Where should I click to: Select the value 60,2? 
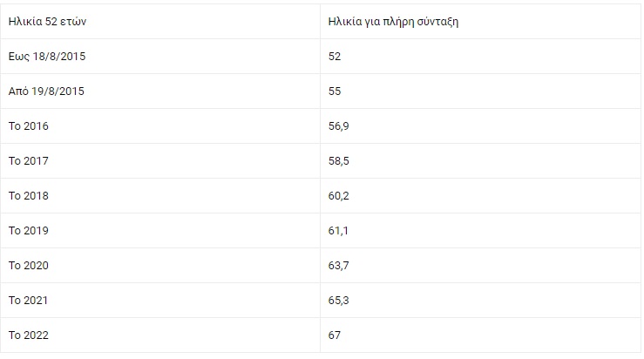click(x=339, y=196)
